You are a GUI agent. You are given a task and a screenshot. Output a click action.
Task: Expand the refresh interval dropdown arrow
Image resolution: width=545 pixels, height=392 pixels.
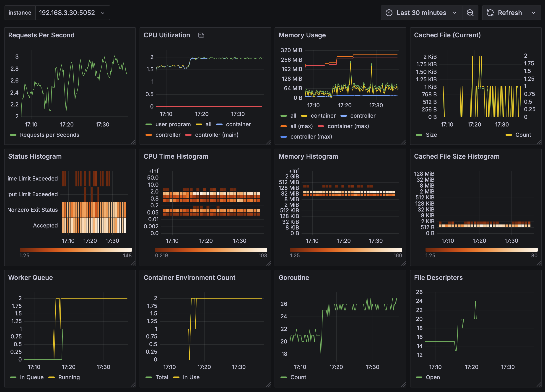pyautogui.click(x=533, y=13)
